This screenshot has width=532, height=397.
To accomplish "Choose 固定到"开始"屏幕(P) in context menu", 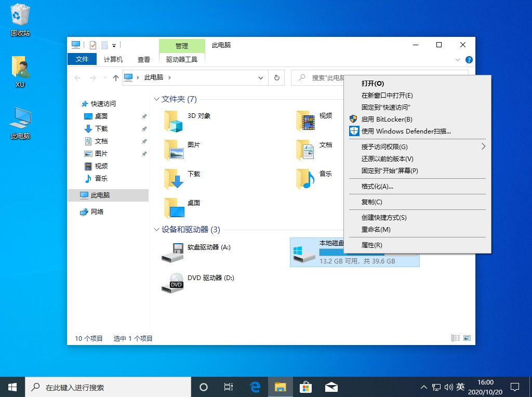I will coord(417,170).
